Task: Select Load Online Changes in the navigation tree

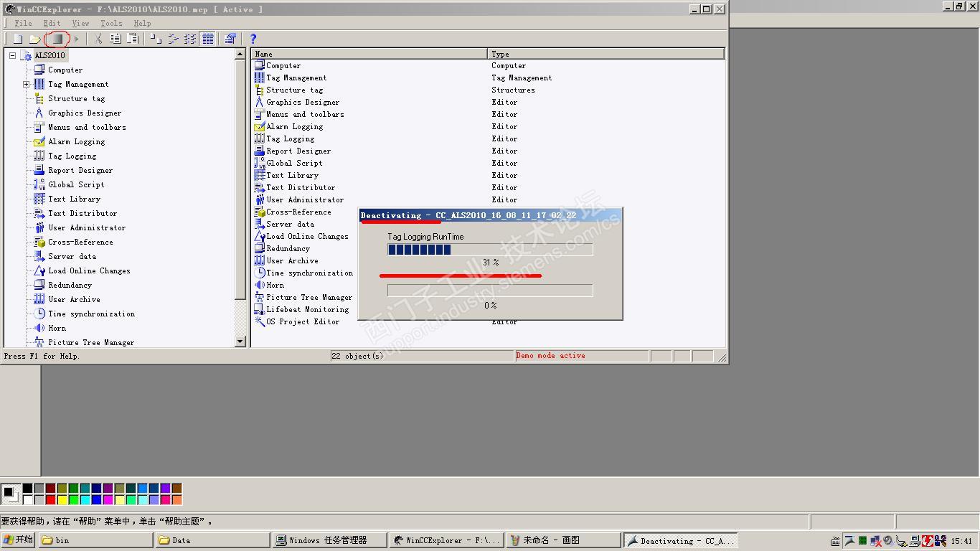Action: point(89,270)
